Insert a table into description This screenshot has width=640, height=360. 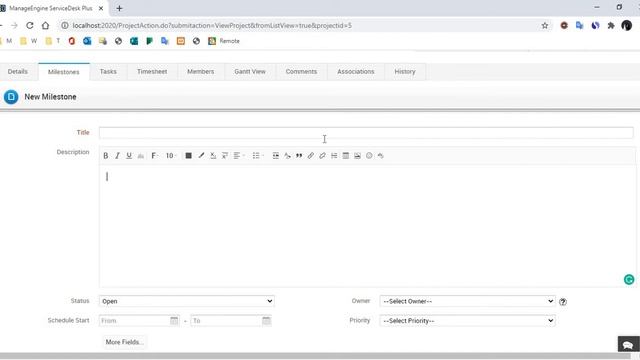click(346, 156)
